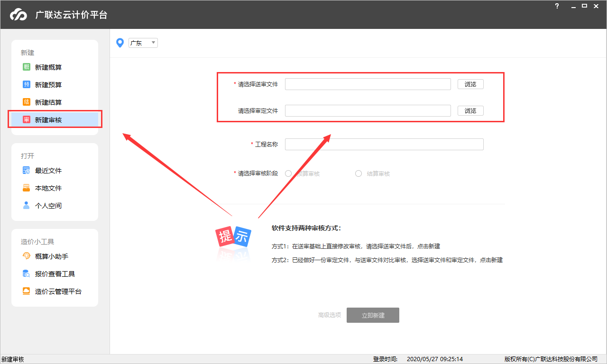
Task: Focus the 送审文件 path field
Action: [368, 84]
